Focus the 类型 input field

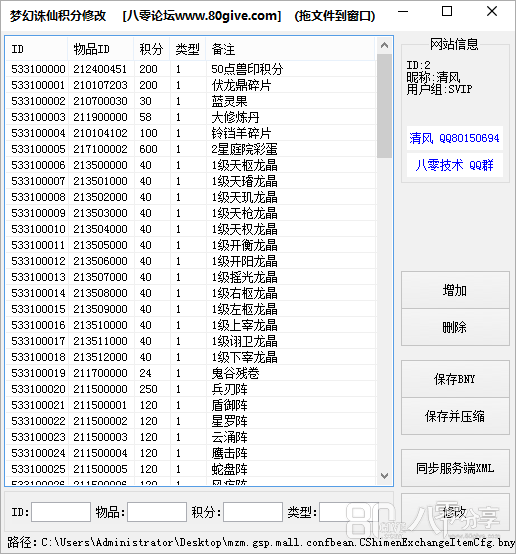348,512
